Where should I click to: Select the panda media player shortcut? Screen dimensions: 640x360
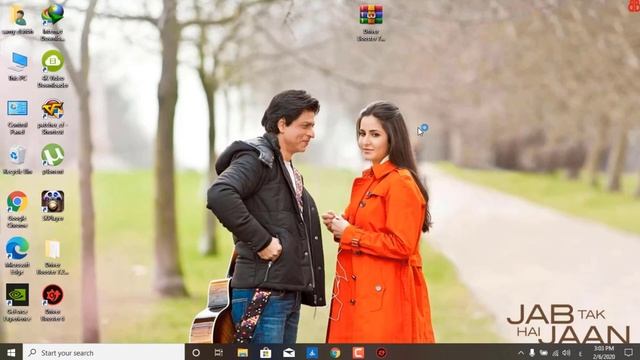pos(53,202)
